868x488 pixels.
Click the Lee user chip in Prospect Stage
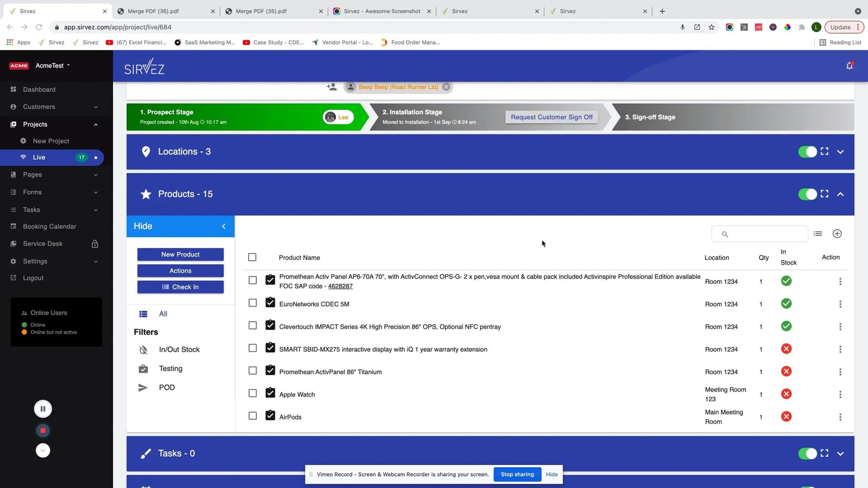point(338,117)
